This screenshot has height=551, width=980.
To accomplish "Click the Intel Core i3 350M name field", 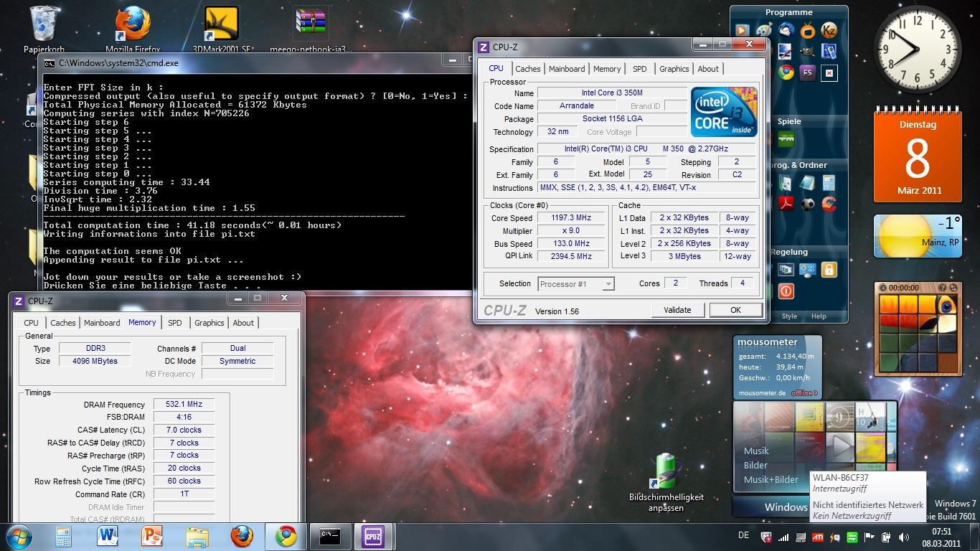I will coord(612,93).
